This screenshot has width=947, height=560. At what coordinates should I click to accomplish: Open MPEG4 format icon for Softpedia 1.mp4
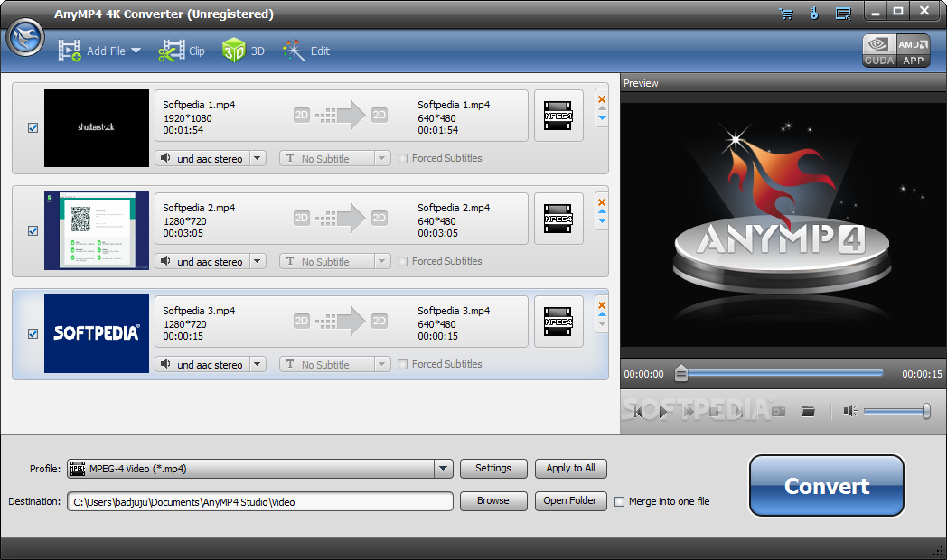(x=558, y=116)
